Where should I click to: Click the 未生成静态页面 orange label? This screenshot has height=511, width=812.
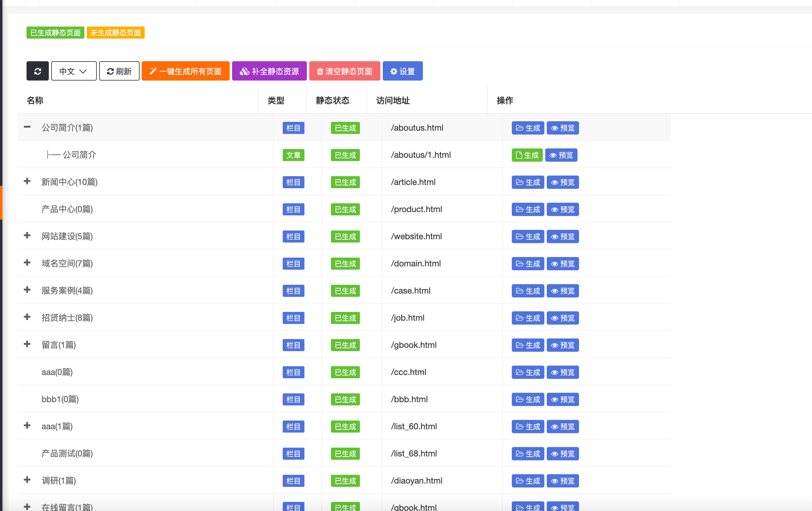(x=115, y=33)
